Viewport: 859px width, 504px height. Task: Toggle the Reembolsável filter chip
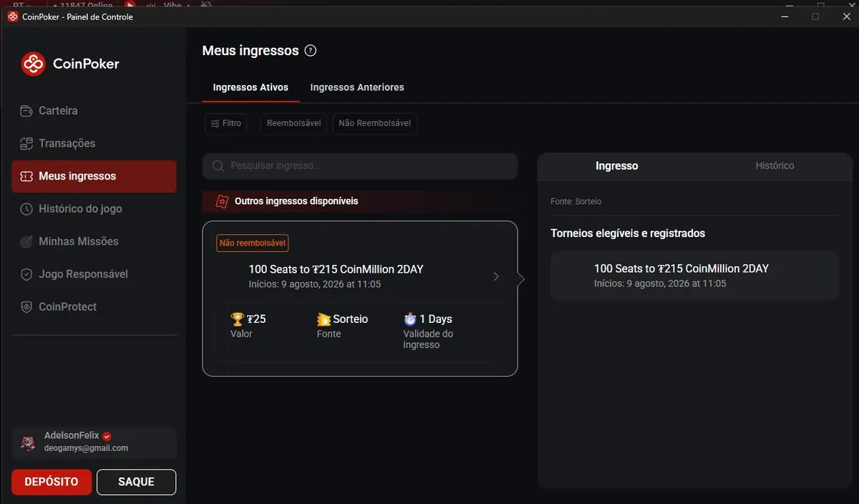pos(293,124)
